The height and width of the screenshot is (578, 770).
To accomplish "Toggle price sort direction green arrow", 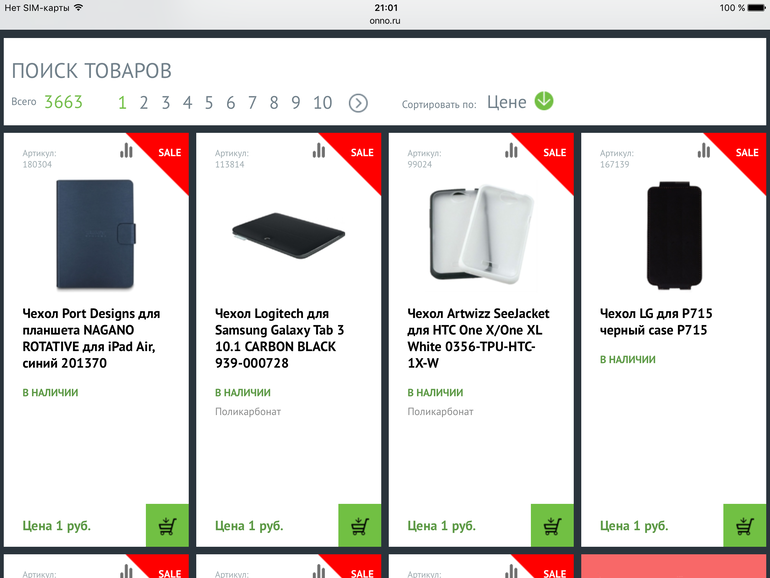I will [x=544, y=101].
